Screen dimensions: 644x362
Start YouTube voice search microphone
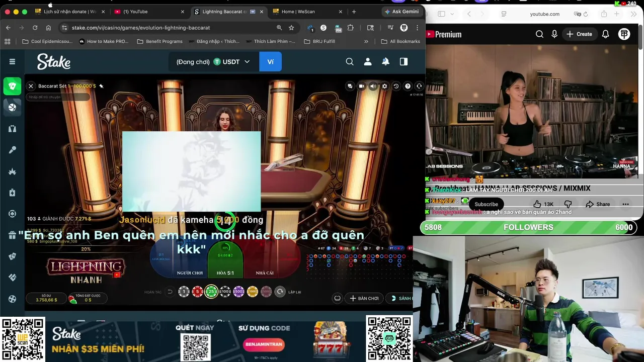coord(554,34)
